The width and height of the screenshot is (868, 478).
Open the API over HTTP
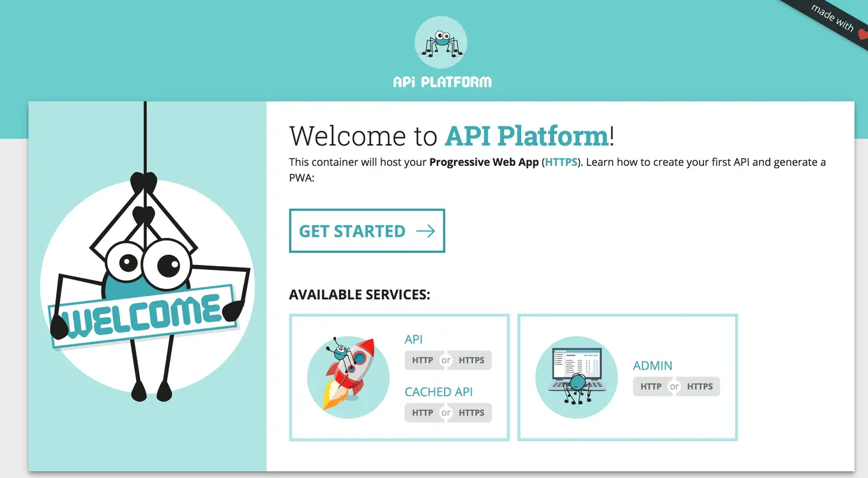point(422,360)
